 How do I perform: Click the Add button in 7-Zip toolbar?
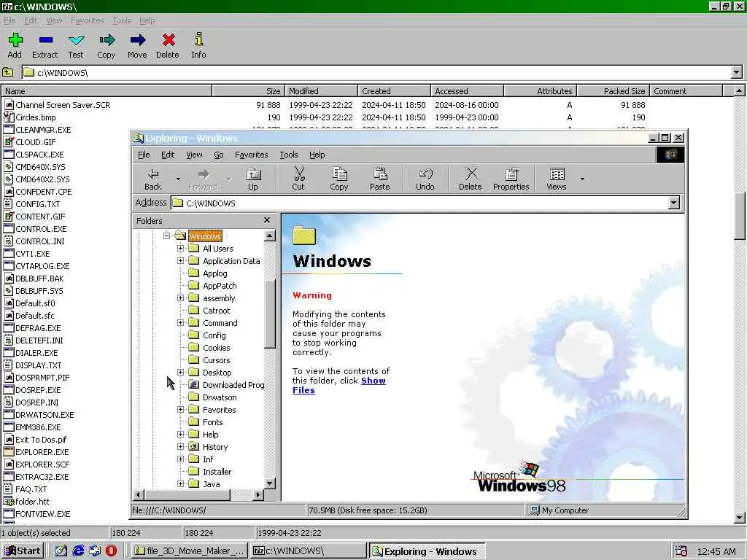click(15, 45)
